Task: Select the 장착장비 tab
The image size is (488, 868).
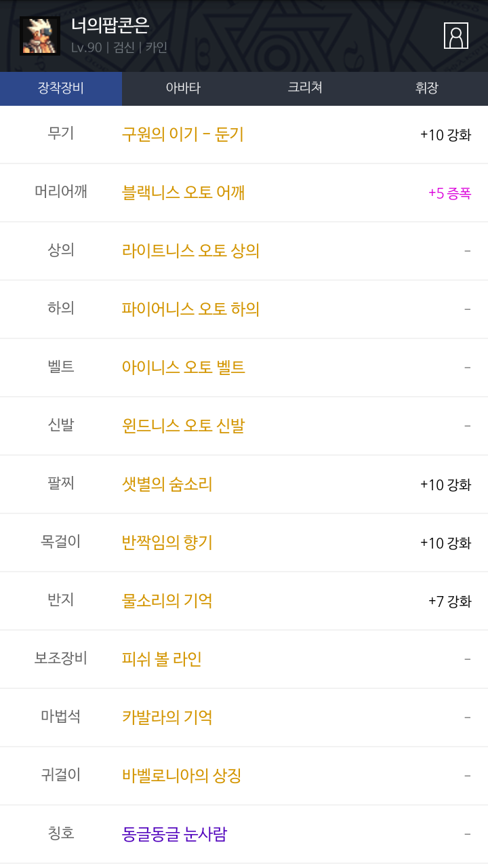Action: point(61,88)
